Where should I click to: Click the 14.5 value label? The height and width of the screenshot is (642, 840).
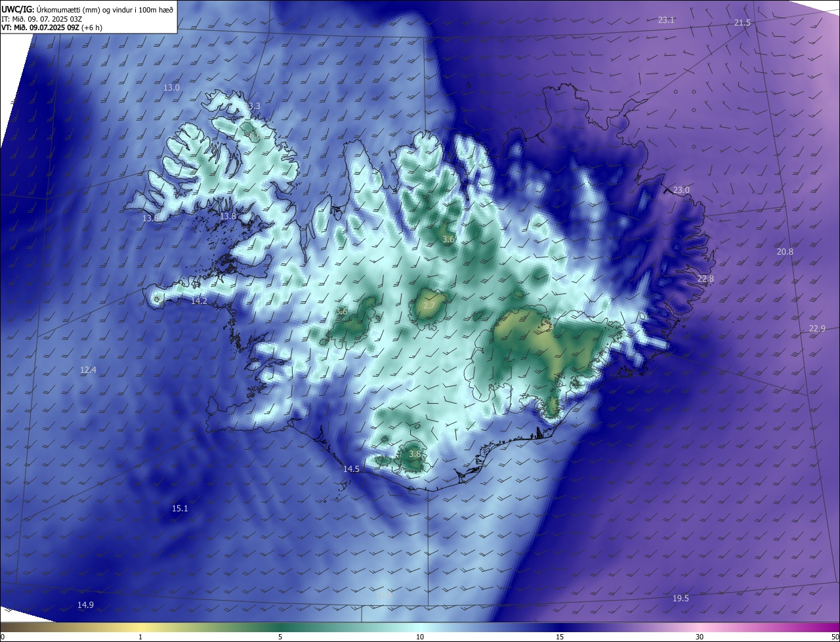tap(351, 469)
